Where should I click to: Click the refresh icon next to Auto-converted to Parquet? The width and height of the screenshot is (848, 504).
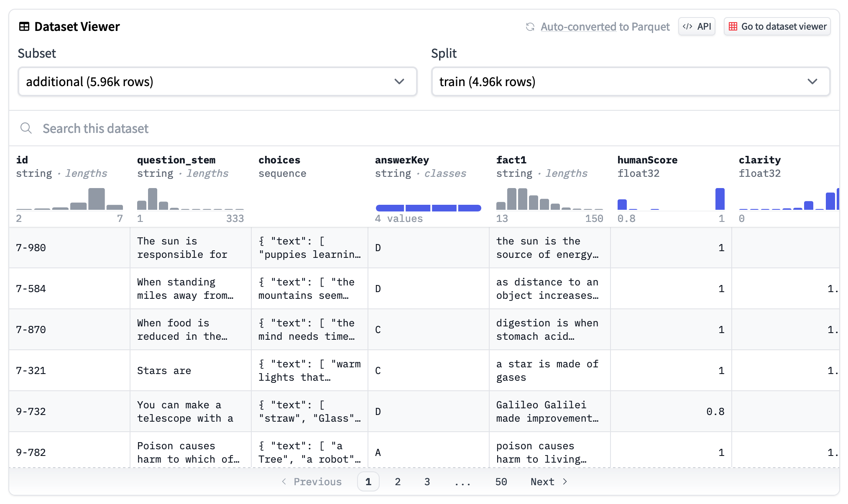(x=531, y=26)
